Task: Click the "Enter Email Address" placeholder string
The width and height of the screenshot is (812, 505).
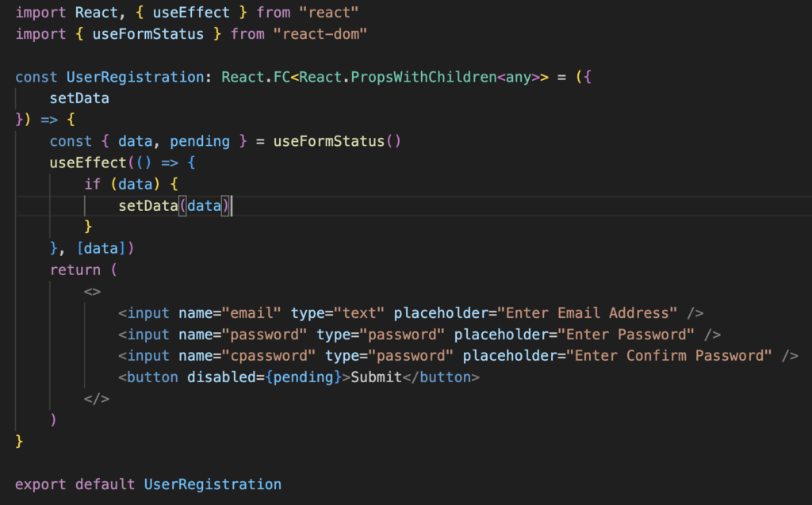Action: coord(587,312)
